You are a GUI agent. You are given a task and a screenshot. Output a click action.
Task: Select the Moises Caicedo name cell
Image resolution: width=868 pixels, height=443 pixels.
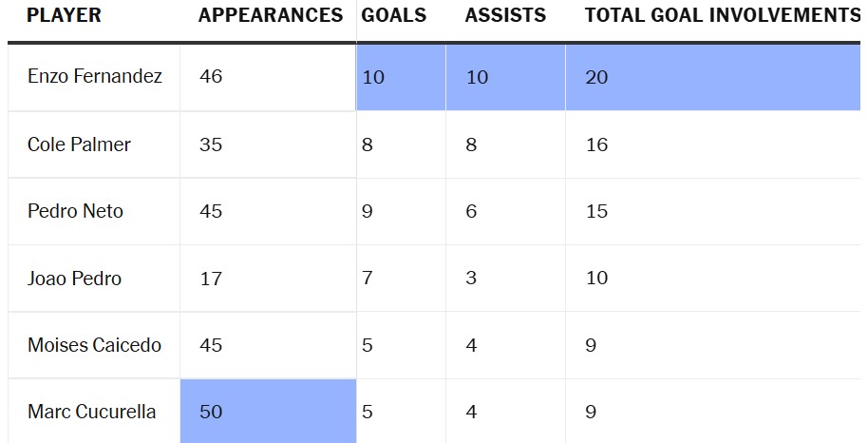pos(95,345)
